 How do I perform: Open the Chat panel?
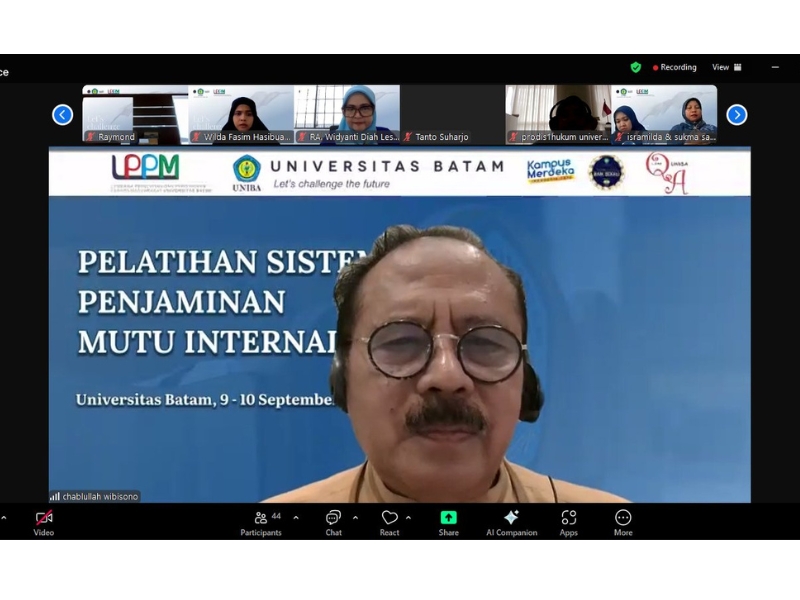pos(333,523)
